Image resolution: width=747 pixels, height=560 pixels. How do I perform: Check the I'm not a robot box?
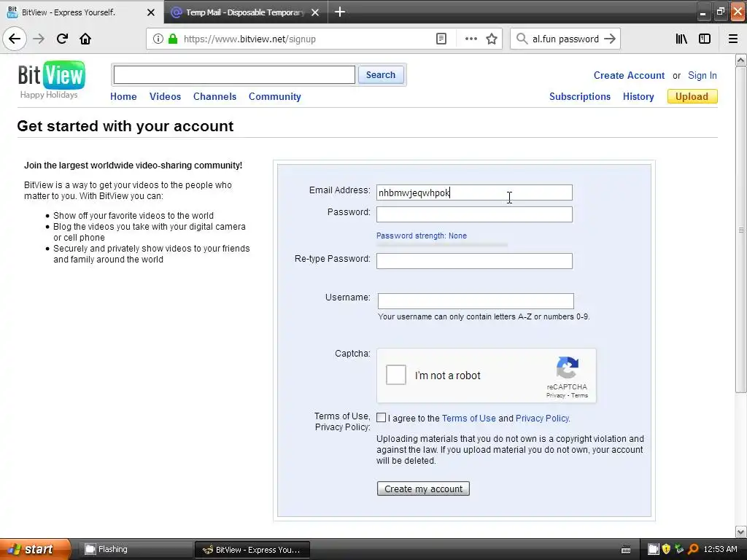[x=396, y=375]
